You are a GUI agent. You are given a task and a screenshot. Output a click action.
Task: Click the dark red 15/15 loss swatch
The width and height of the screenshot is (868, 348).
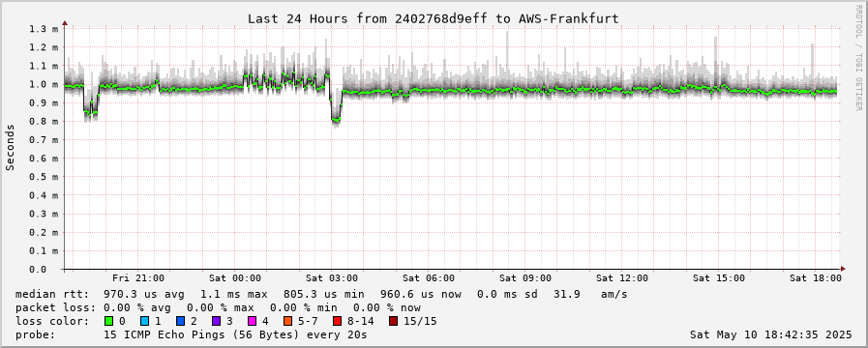tap(393, 321)
